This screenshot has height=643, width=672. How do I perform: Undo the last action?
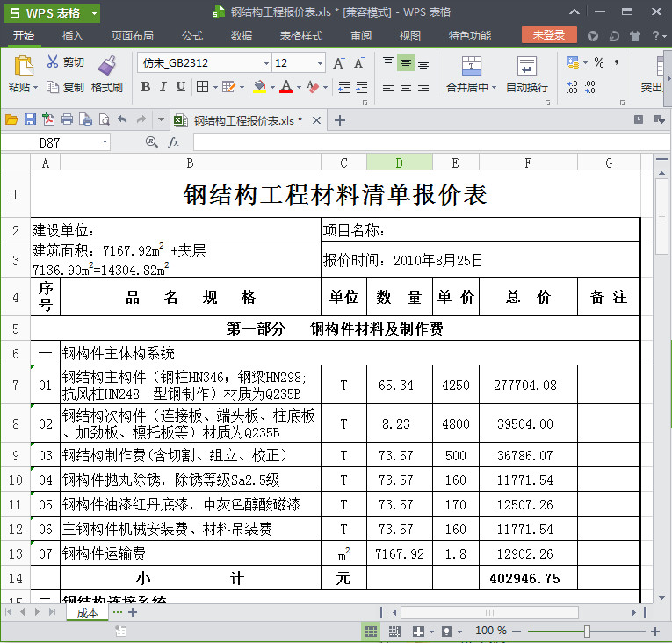coord(123,119)
